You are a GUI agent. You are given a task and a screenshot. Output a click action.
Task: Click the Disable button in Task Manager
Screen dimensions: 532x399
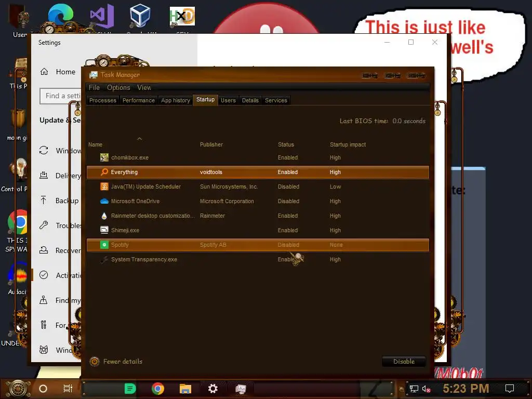click(x=404, y=362)
